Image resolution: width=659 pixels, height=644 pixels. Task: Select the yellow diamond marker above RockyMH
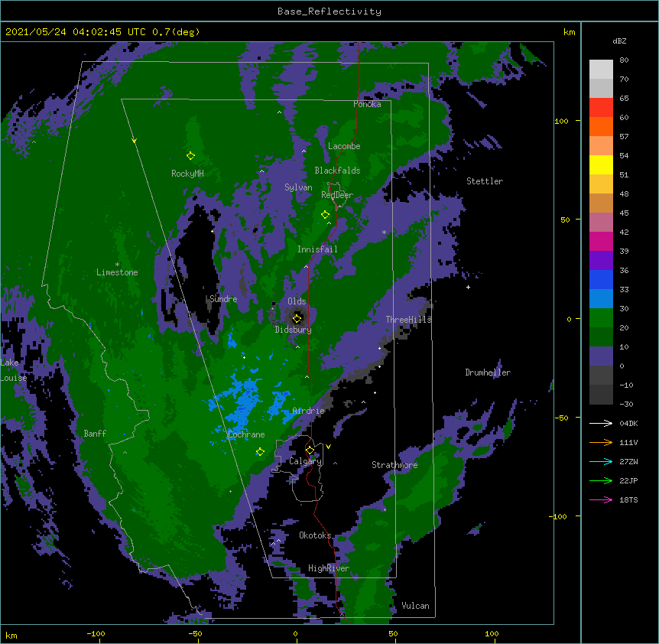(190, 156)
